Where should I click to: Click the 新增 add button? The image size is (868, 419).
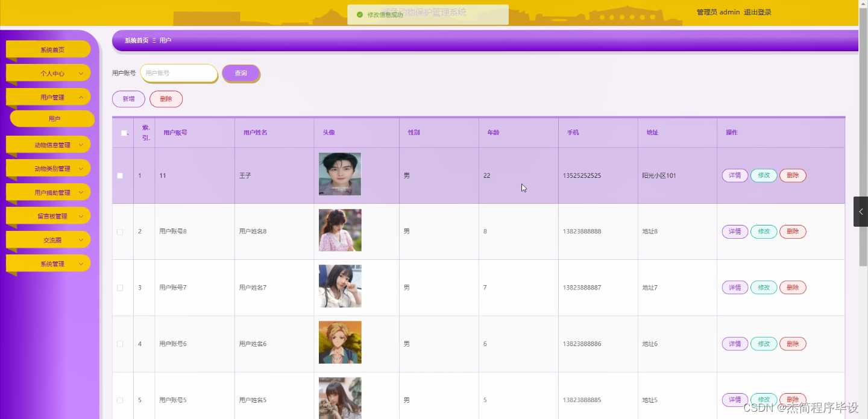tap(128, 99)
